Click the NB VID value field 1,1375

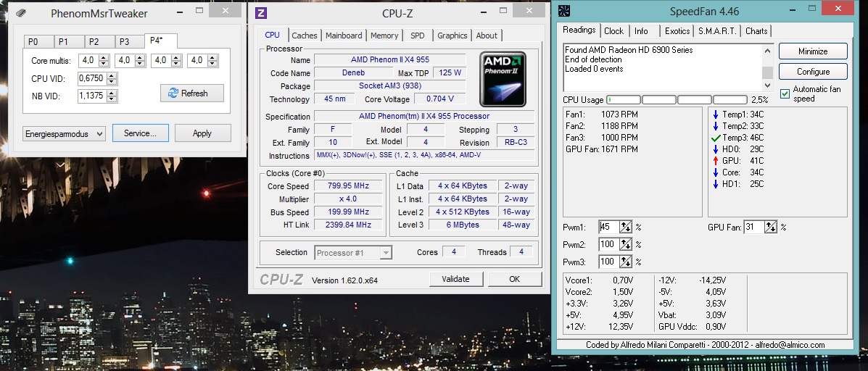coord(92,96)
